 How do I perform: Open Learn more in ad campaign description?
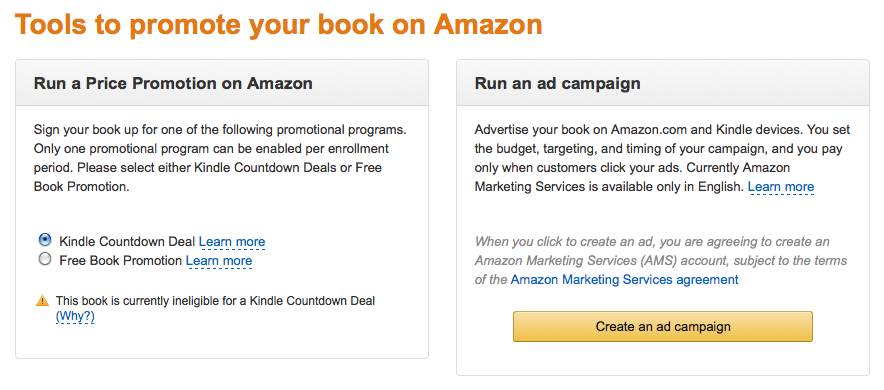pyautogui.click(x=781, y=187)
